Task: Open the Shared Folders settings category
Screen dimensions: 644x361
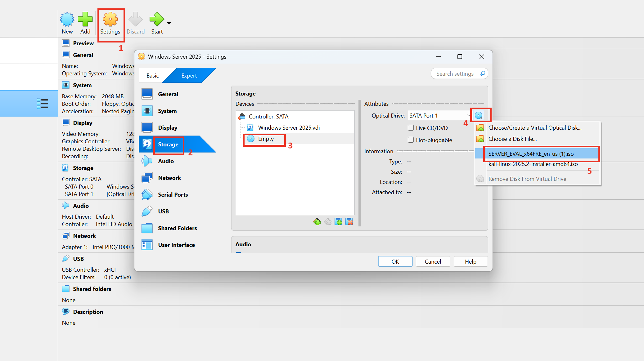Action: point(177,228)
